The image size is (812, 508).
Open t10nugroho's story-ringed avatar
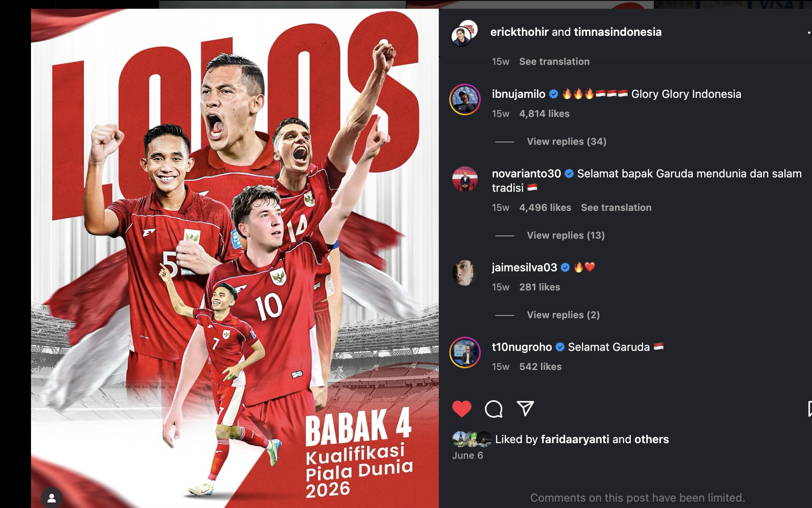pos(465,352)
